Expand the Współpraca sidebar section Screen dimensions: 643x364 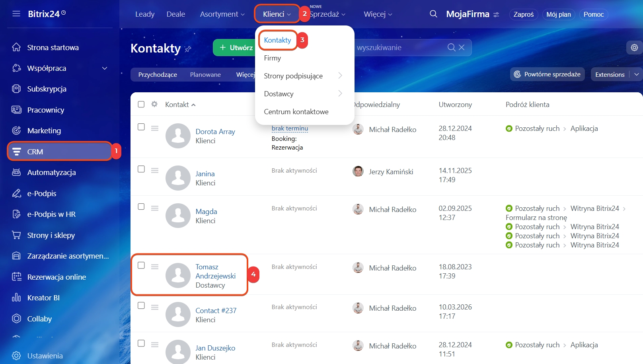[105, 68]
